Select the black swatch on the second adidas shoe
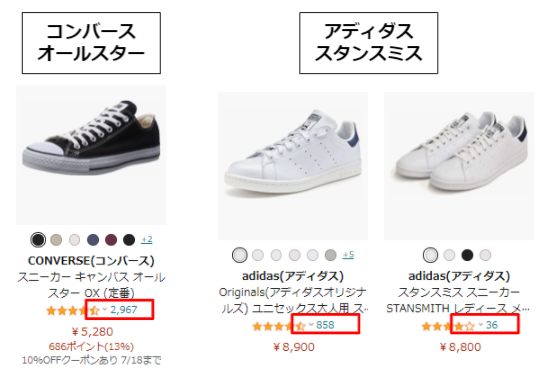546x374 pixels. [467, 255]
